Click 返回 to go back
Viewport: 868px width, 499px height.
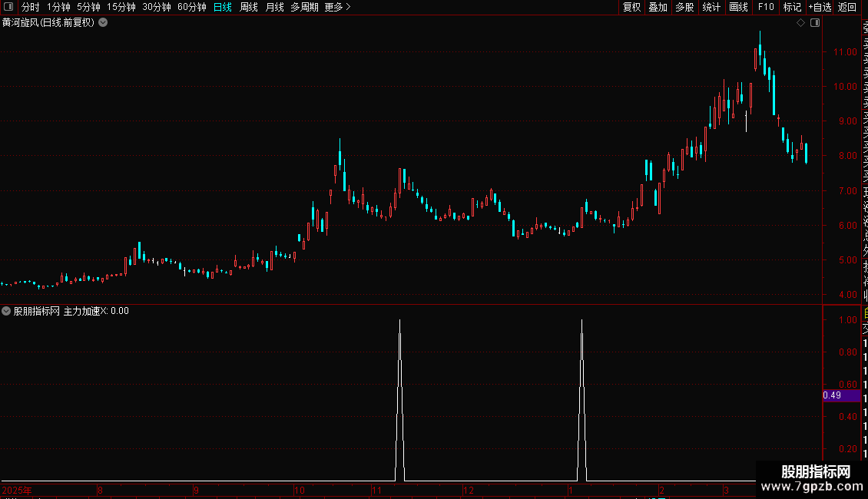[x=847, y=7]
